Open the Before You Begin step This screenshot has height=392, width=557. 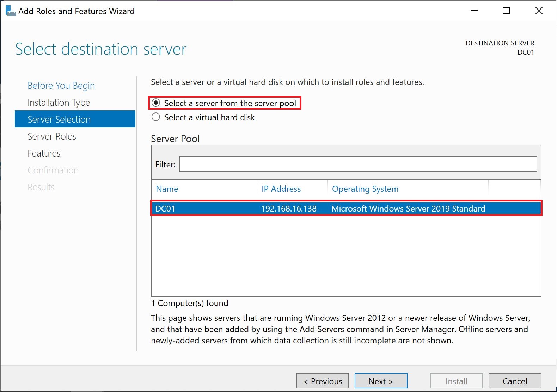[61, 86]
